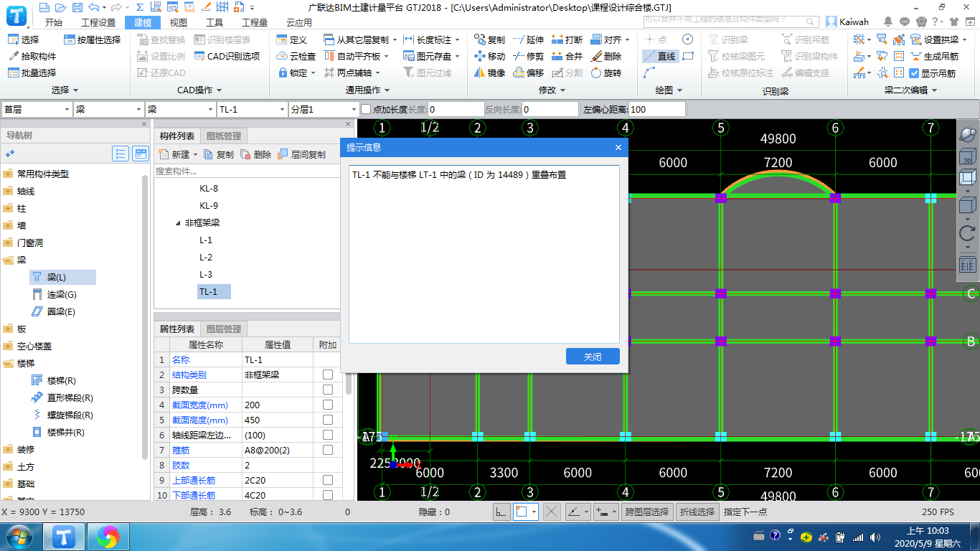The height and width of the screenshot is (551, 980).
Task: Select the rectangle drawing tool
Action: [x=688, y=56]
